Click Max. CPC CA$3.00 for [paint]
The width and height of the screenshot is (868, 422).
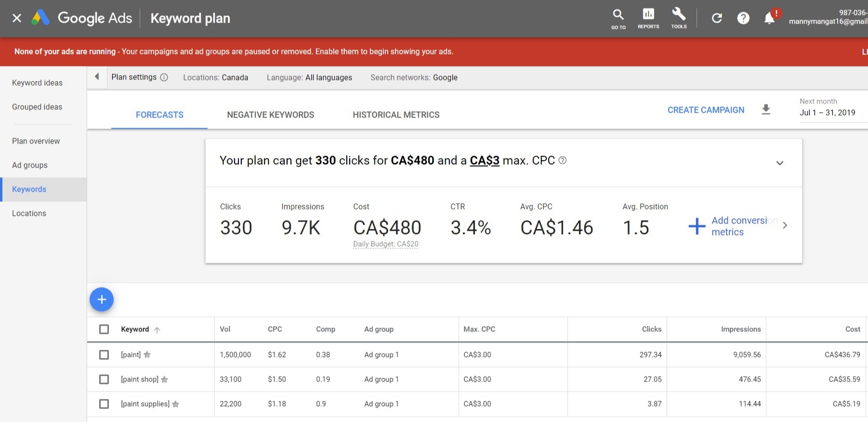pyautogui.click(x=477, y=355)
